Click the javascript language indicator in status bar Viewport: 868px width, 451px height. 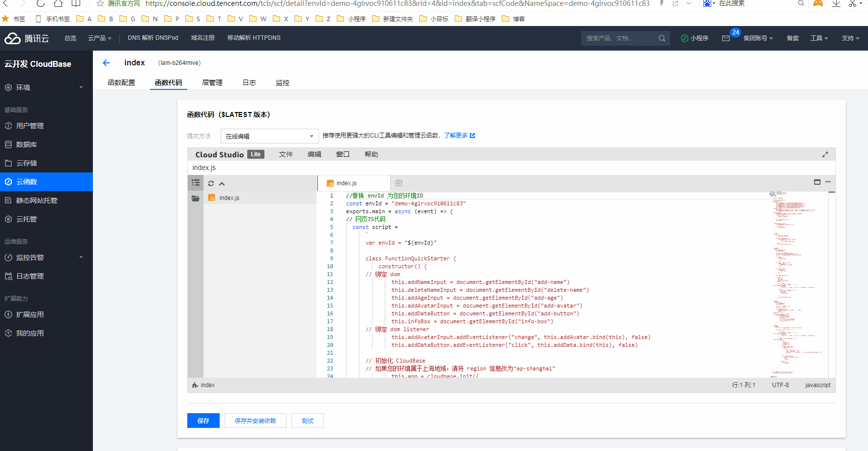coord(818,385)
